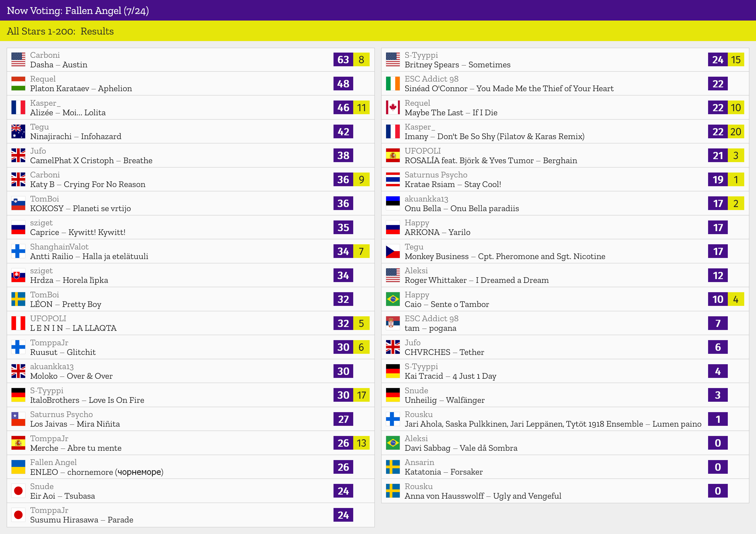Select the Canadian flag next to Maybe The Last
Image resolution: width=756 pixels, height=534 pixels.
(393, 107)
